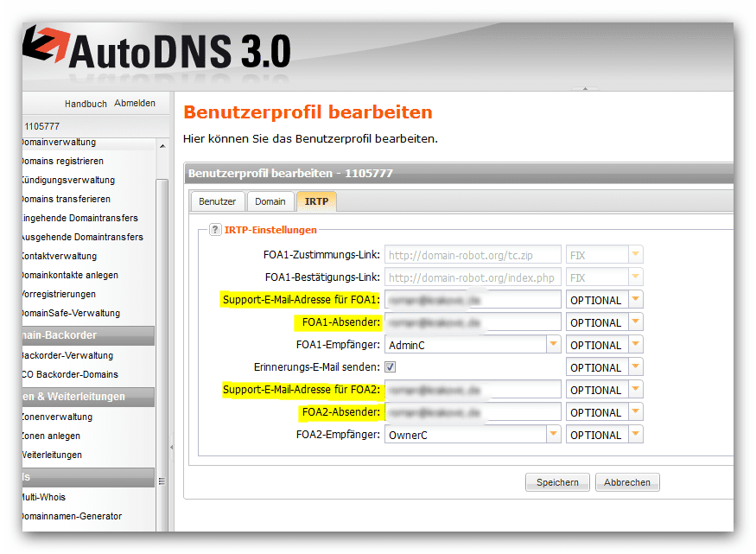Open CO Backorder-Domains in the sidebar
Image resolution: width=756 pixels, height=554 pixels.
(70, 374)
